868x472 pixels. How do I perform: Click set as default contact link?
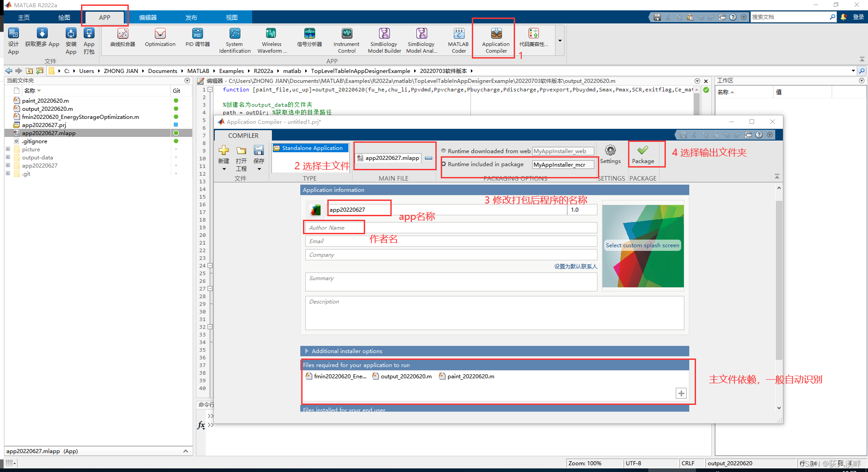tap(575, 267)
